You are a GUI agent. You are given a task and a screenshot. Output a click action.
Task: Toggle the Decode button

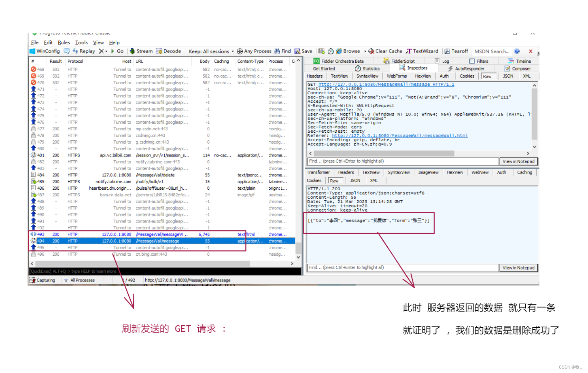(x=168, y=51)
